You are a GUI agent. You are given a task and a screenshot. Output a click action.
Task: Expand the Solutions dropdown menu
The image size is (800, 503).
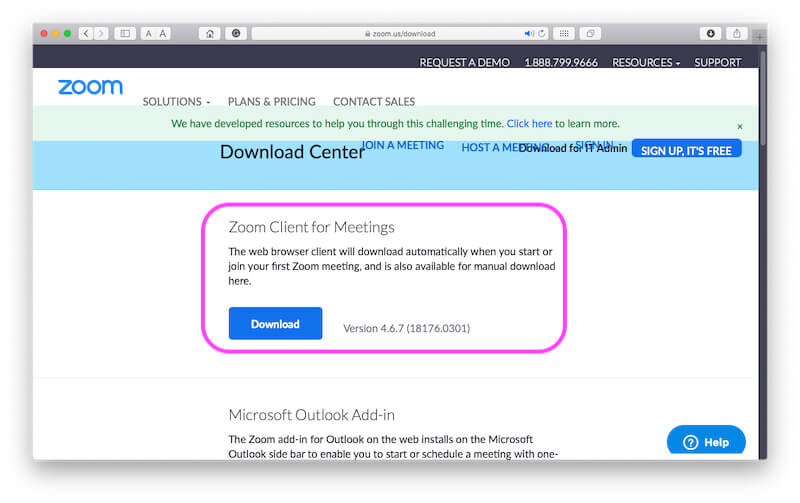click(176, 102)
